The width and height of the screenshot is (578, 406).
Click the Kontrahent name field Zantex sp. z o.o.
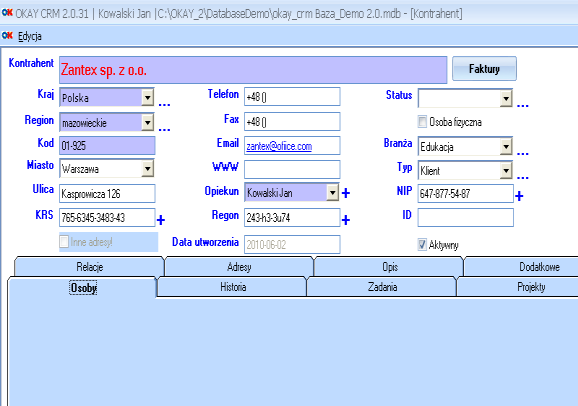[x=253, y=70]
